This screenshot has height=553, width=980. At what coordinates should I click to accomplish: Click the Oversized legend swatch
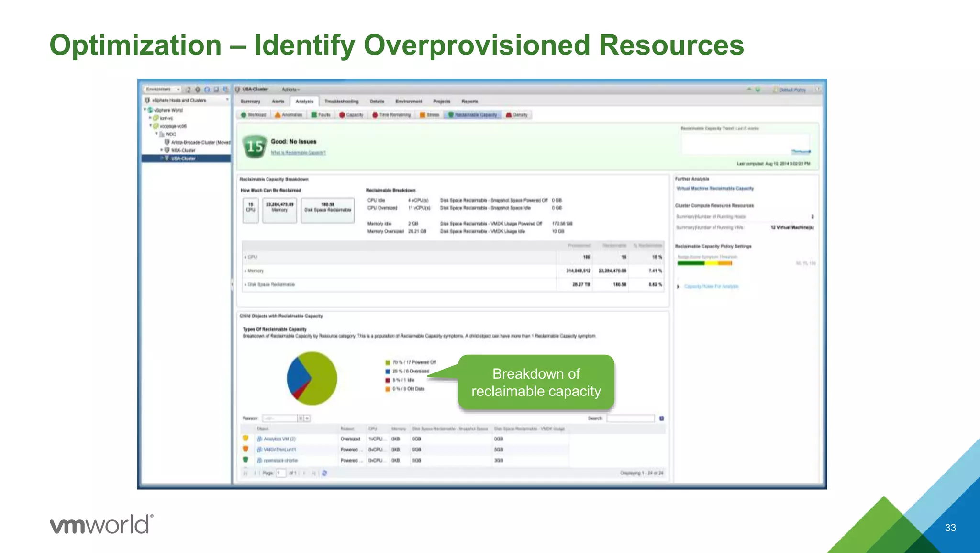(388, 372)
